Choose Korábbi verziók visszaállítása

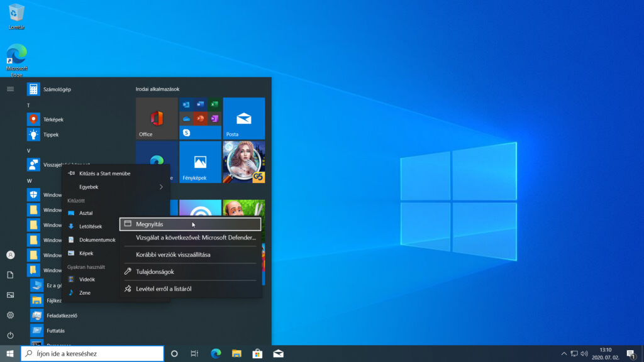(190, 255)
